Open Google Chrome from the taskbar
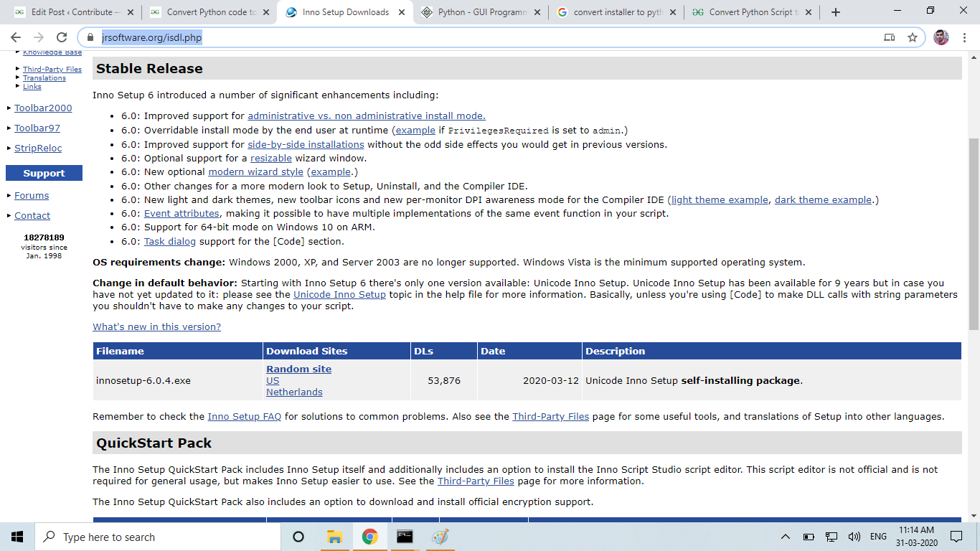 (x=369, y=537)
